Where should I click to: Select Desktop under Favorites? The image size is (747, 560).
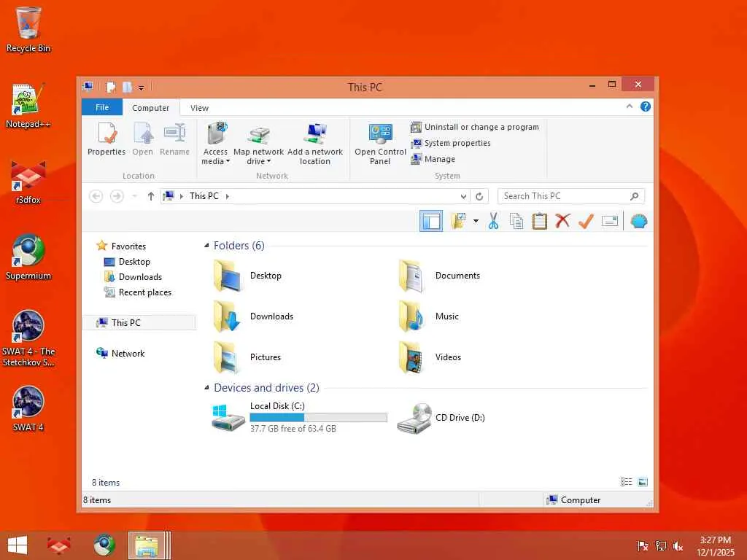[x=127, y=262]
